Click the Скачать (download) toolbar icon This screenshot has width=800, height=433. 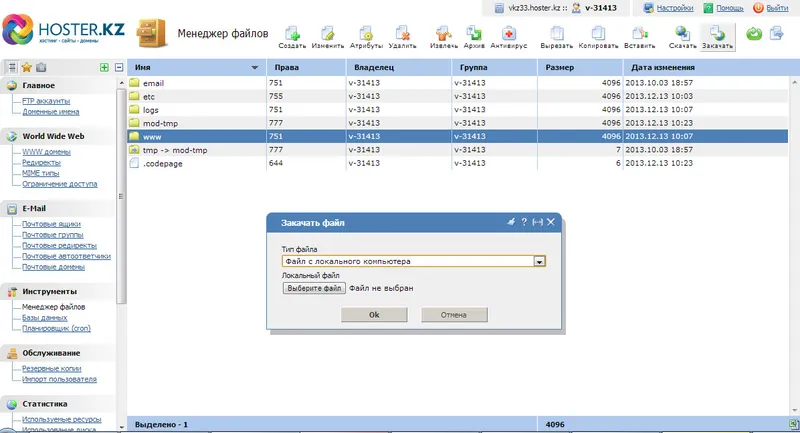click(682, 37)
